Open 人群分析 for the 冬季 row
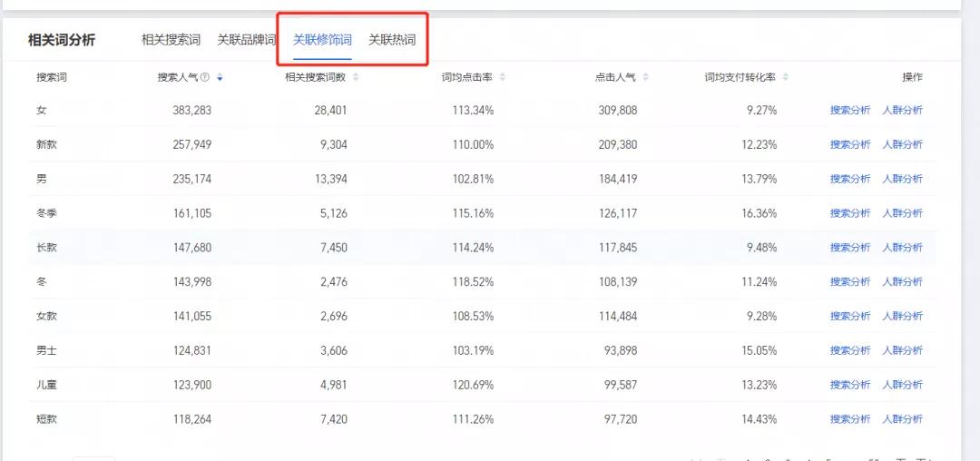 [903, 213]
